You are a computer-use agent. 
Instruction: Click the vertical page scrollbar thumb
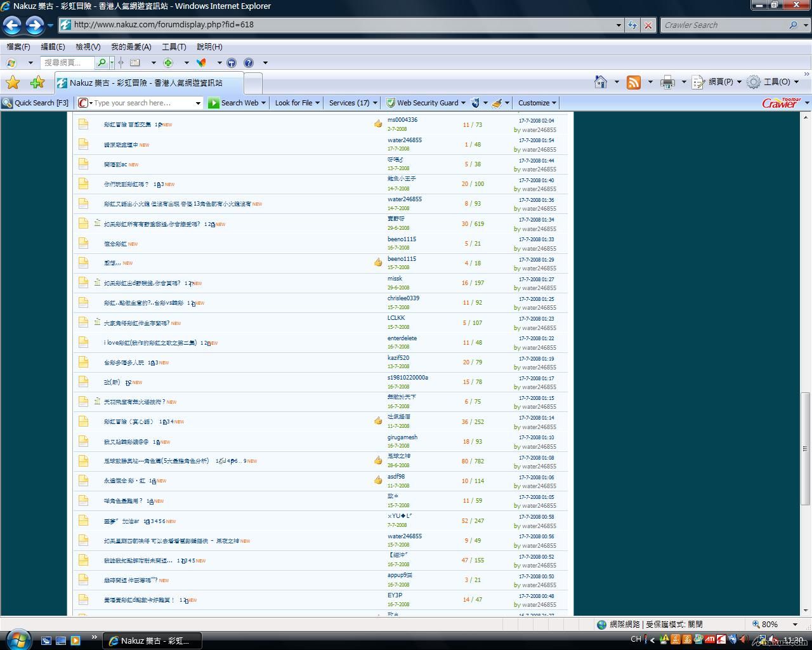point(806,448)
